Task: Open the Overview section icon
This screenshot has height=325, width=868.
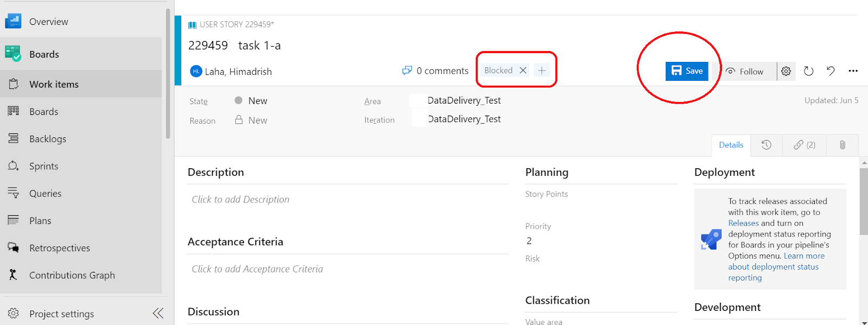Action: pos(13,21)
